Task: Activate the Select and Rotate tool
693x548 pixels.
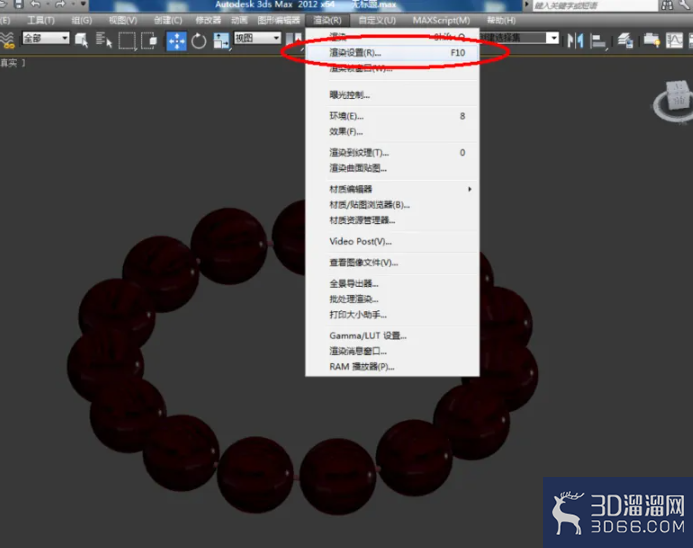Action: 198,41
